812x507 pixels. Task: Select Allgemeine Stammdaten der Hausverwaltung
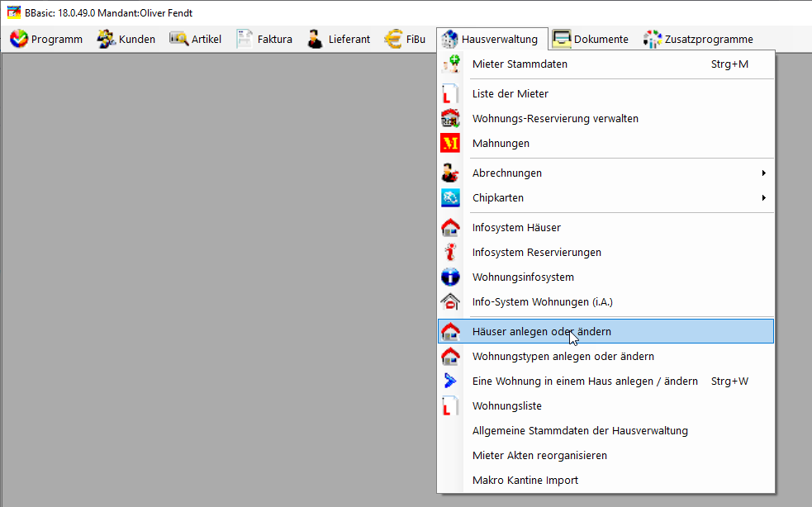605,431
